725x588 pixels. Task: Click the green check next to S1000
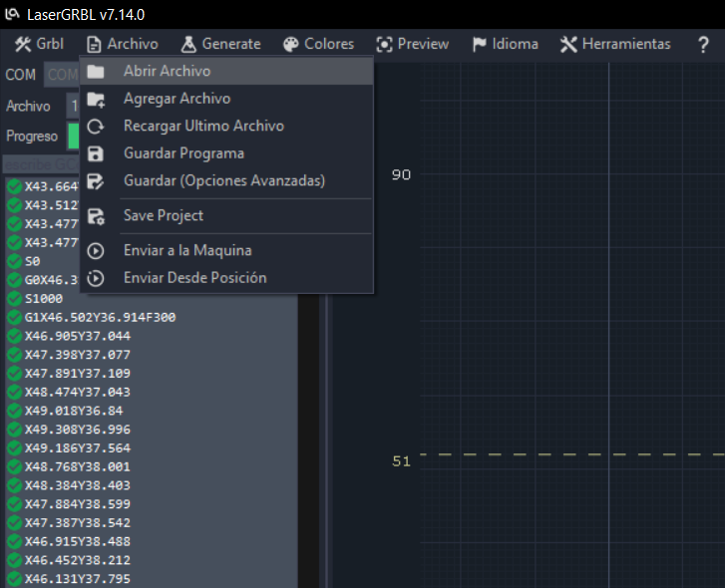pos(14,298)
